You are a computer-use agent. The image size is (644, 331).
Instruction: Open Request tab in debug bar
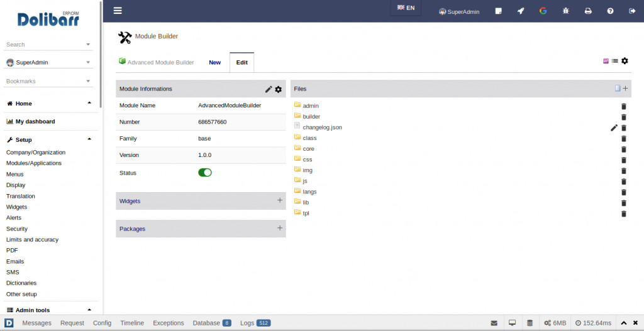72,323
